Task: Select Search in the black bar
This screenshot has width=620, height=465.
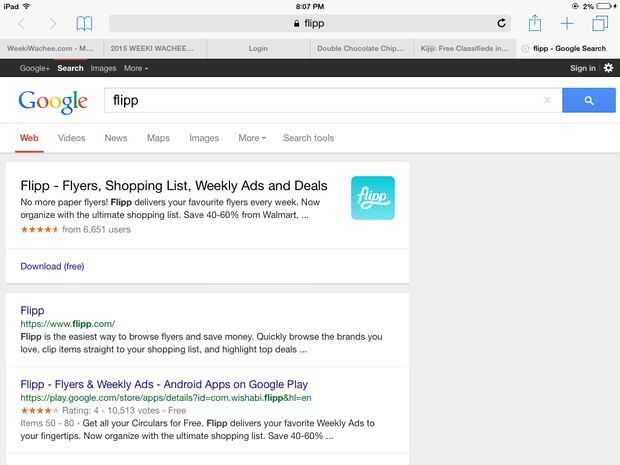Action: point(70,68)
